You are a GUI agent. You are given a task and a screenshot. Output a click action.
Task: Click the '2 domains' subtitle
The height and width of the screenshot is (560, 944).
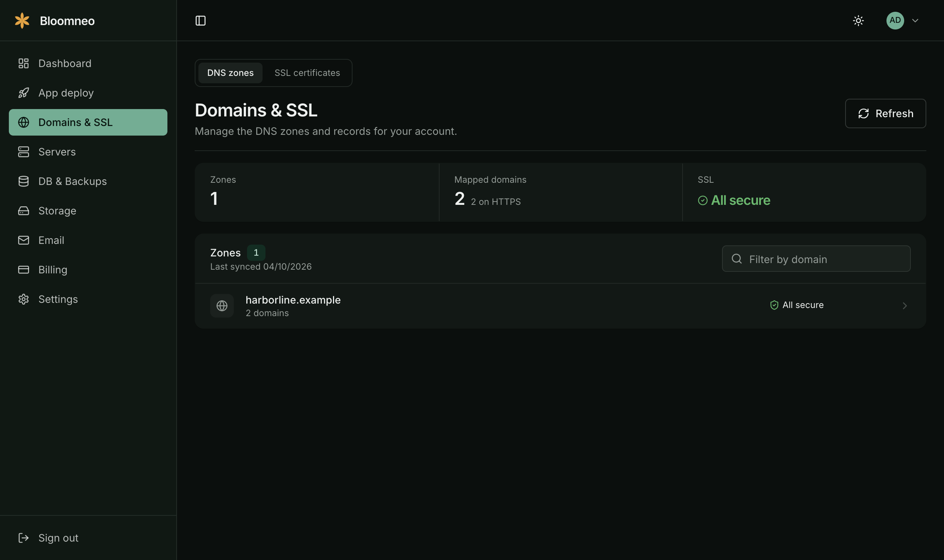point(267,313)
